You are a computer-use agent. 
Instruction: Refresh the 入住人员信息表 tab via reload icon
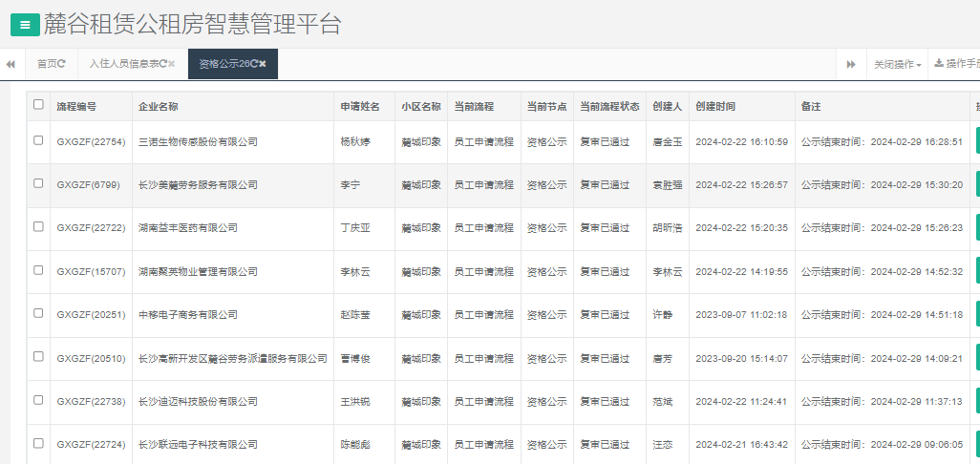163,64
